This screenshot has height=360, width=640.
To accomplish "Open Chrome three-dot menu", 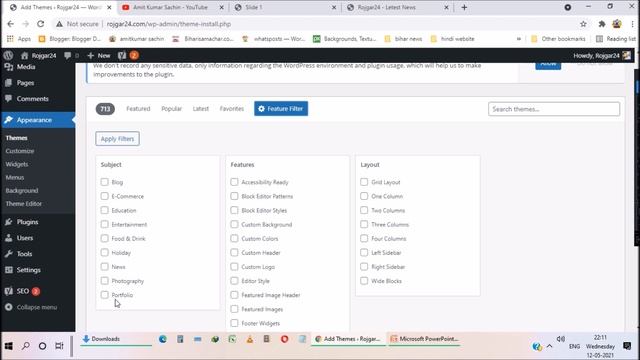I will pos(632,24).
